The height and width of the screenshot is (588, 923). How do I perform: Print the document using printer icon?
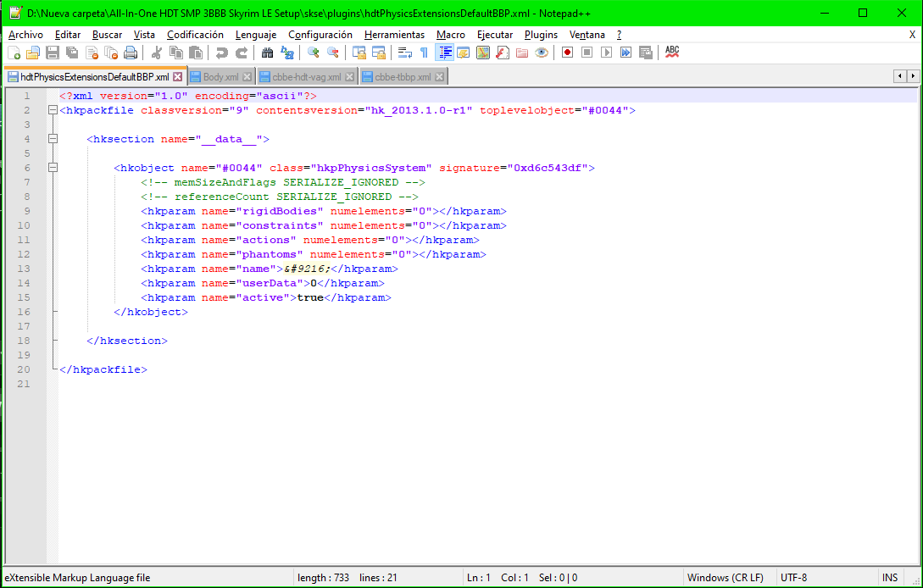point(131,53)
